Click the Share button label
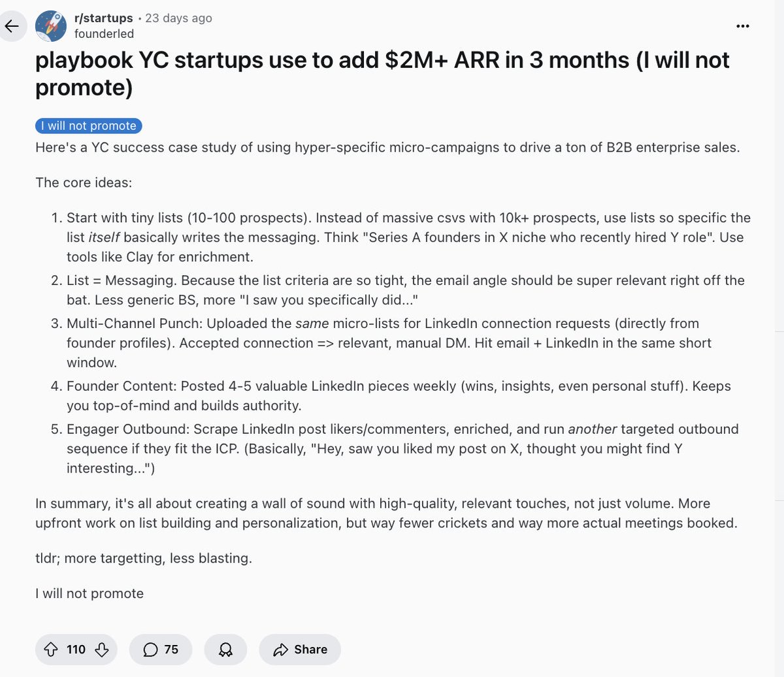The height and width of the screenshot is (677, 784). click(310, 650)
